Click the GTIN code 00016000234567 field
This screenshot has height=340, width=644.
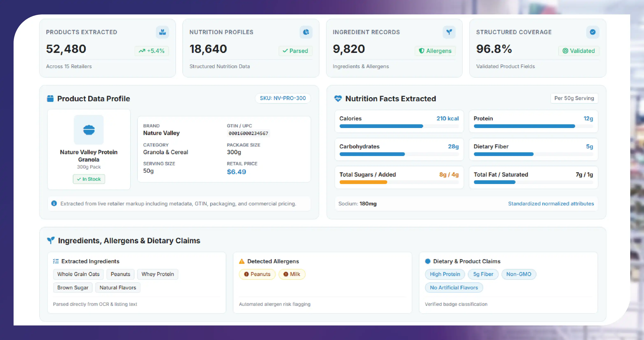coord(248,133)
